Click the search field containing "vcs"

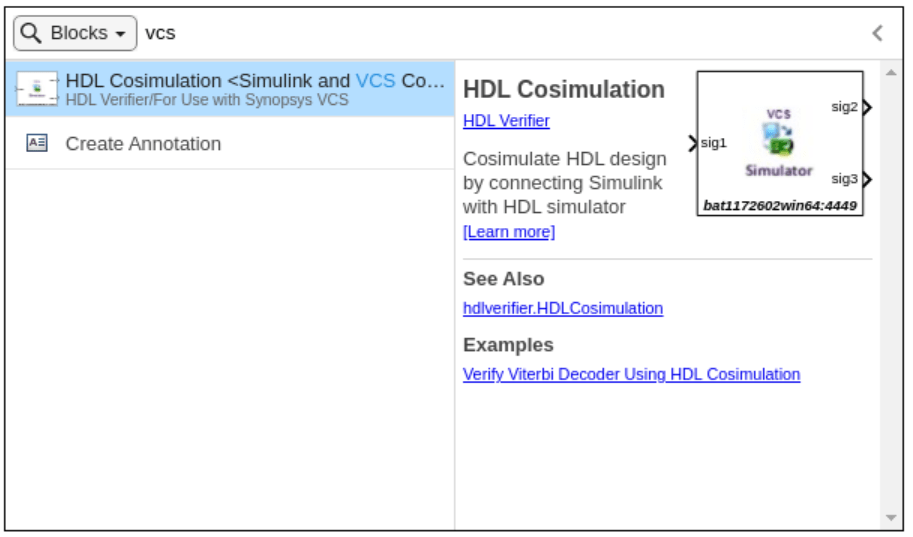(500, 33)
